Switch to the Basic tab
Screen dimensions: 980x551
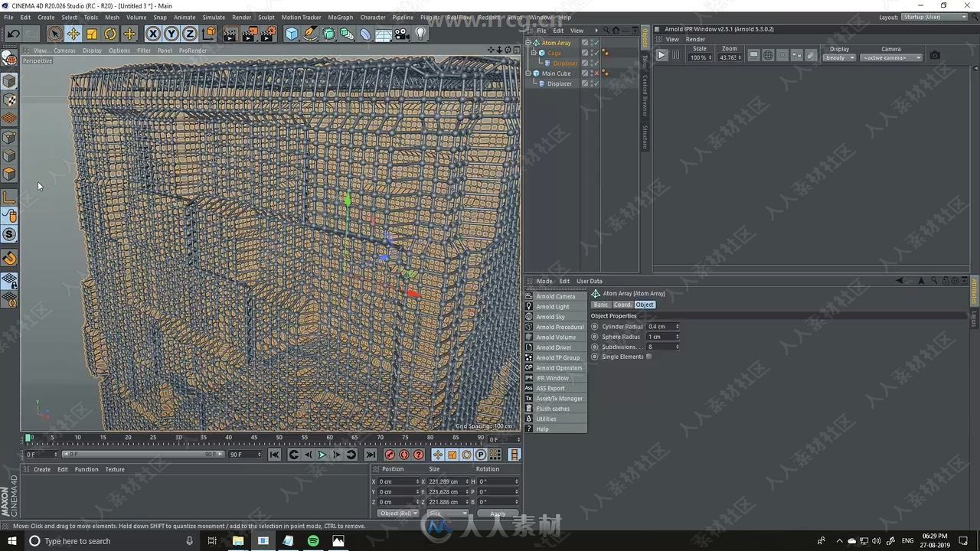(x=601, y=305)
